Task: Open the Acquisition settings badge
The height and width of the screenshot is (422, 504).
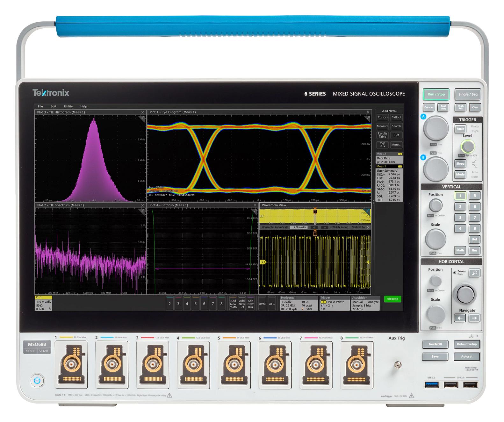Action: click(x=365, y=304)
